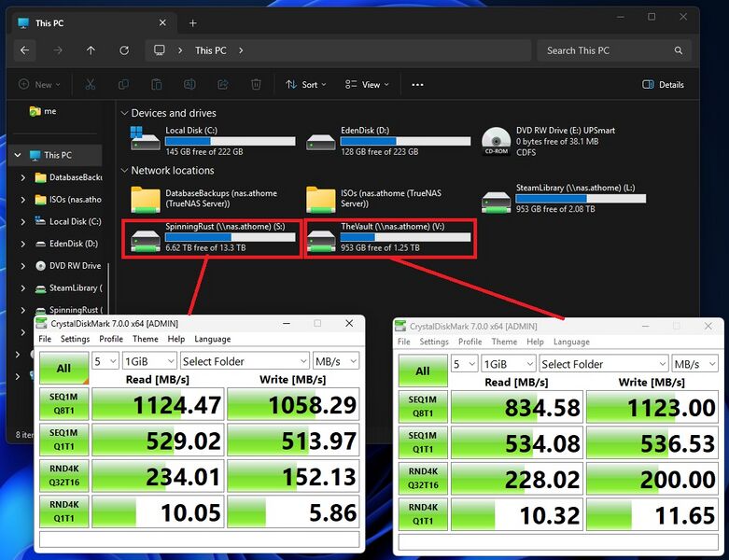Click the Delete trash icon
The width and height of the screenshot is (729, 560).
256,84
